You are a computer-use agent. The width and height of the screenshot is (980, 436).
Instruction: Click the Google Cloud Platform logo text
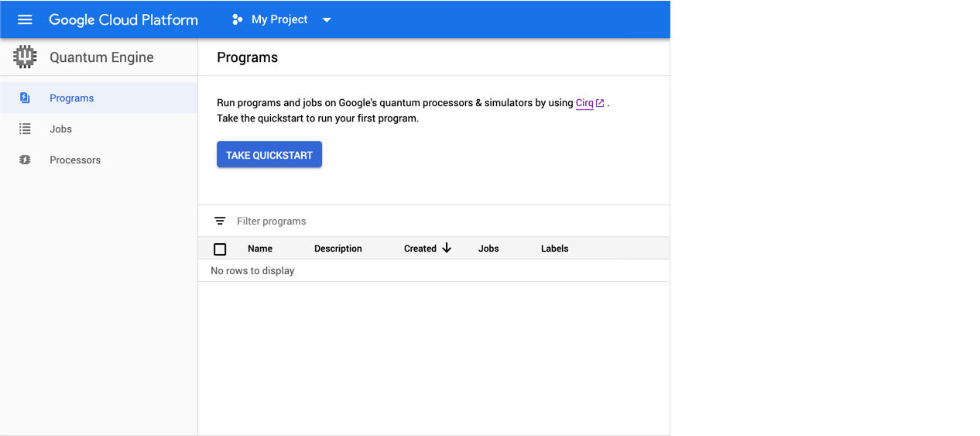pos(123,19)
